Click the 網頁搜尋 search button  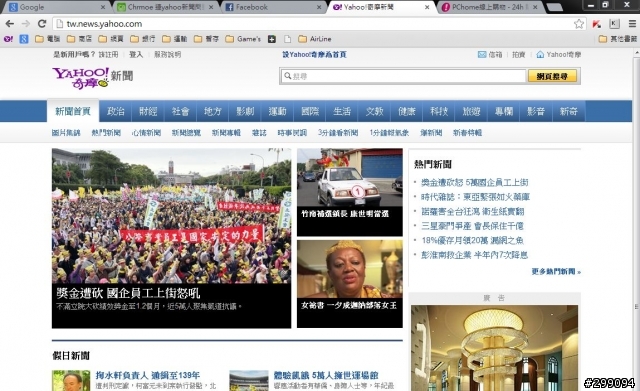coord(552,76)
